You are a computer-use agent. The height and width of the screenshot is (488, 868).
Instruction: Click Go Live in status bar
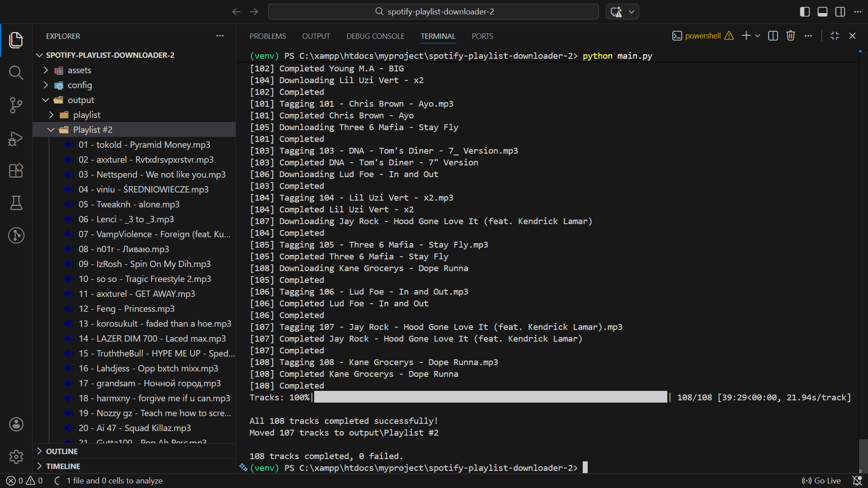(x=821, y=481)
